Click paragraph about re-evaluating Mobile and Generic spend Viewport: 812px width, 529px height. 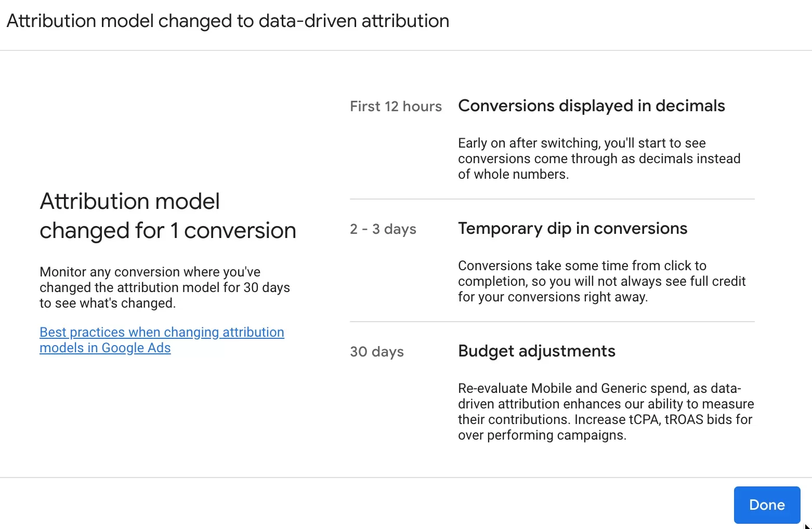[x=606, y=412]
